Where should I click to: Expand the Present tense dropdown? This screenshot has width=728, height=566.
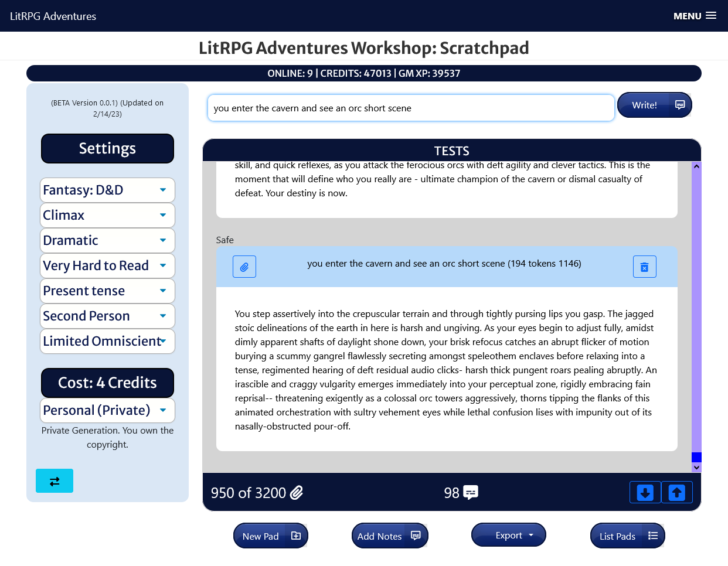coord(107,291)
